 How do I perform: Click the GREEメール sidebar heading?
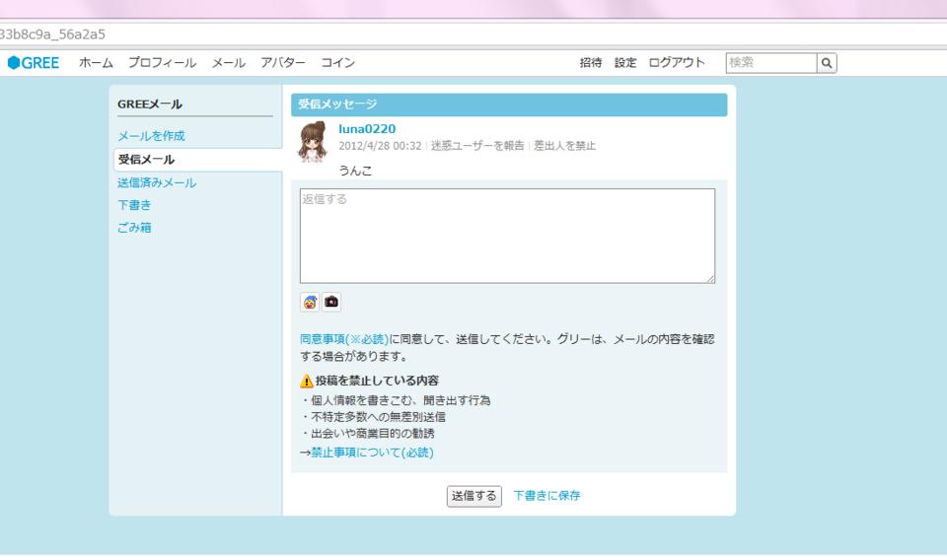[150, 104]
